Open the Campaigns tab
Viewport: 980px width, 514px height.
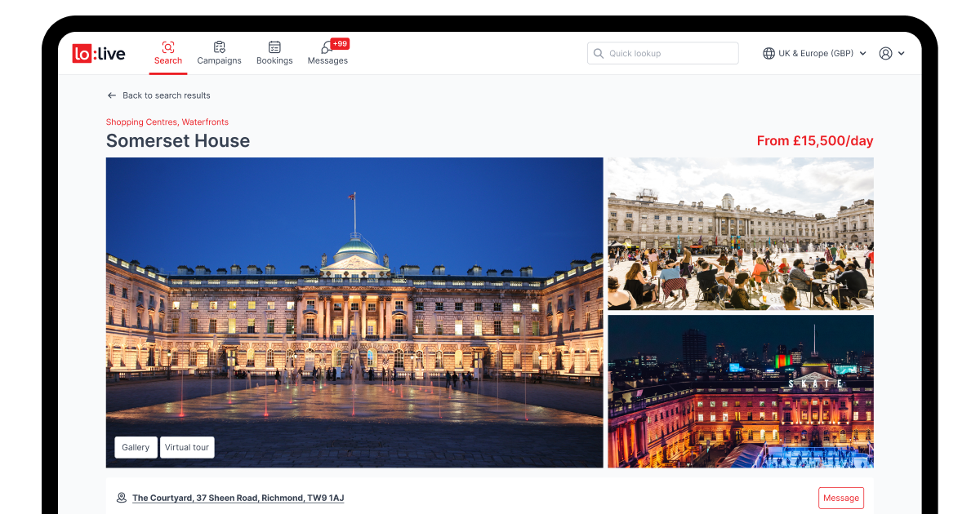pos(219,53)
